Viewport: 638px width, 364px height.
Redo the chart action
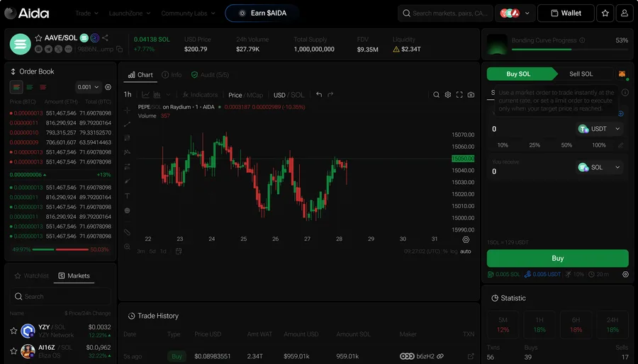(x=330, y=95)
